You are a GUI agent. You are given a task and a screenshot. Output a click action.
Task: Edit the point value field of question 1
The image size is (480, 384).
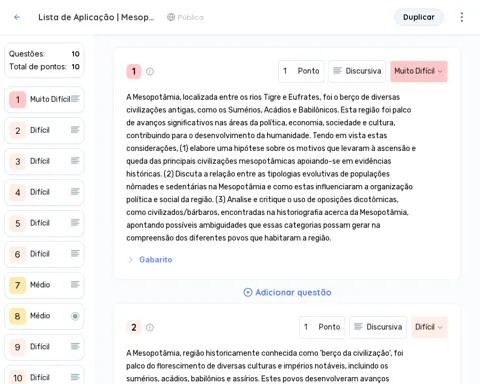click(301, 71)
